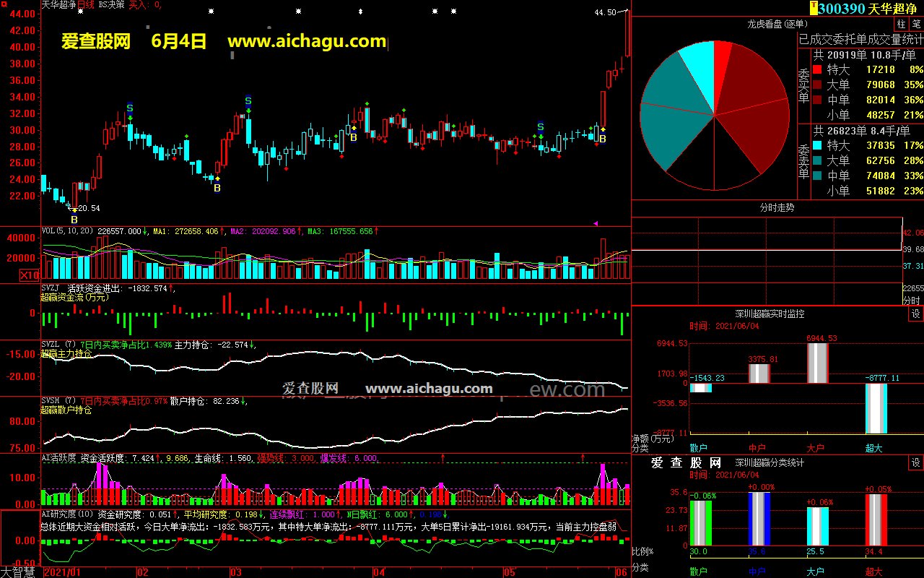Click the stock code 300390
This screenshot has height=578, width=924.
[x=842, y=9]
